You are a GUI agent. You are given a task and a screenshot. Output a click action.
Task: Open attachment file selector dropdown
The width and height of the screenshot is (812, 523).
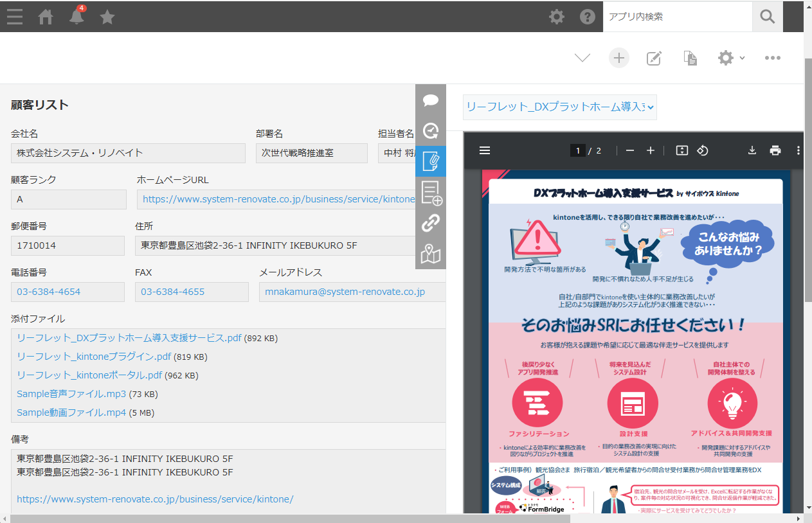(x=560, y=107)
